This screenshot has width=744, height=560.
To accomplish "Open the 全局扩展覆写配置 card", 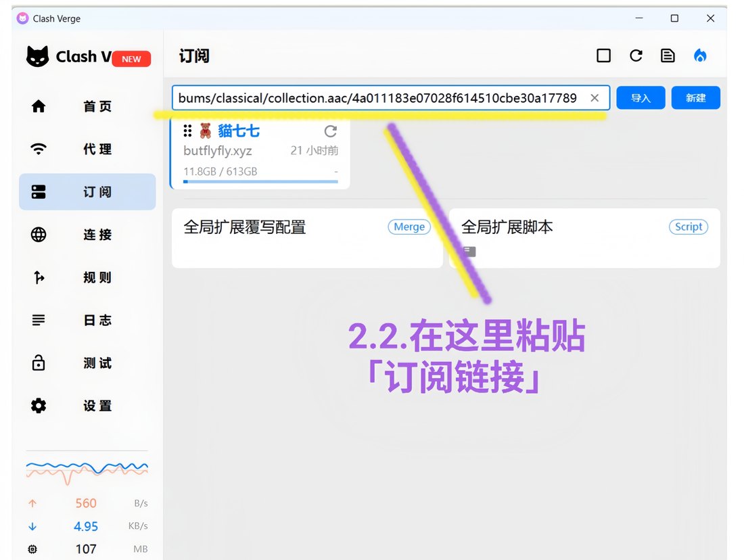I will [x=307, y=238].
